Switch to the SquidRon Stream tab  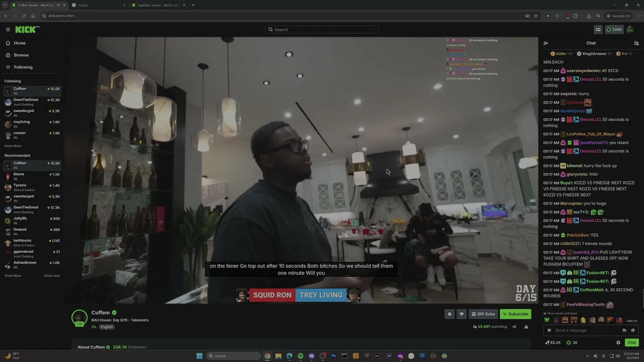point(158,5)
